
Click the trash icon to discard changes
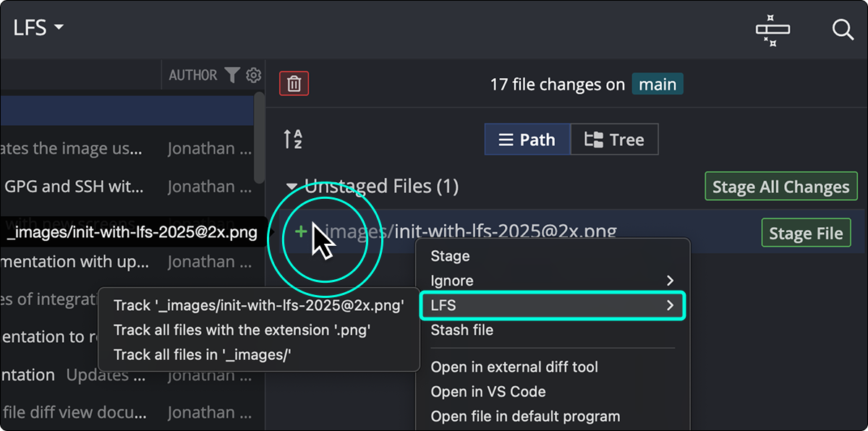(294, 83)
